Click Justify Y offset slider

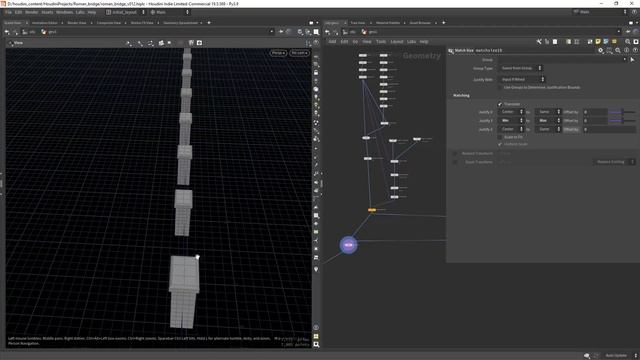pyautogui.click(x=622, y=120)
